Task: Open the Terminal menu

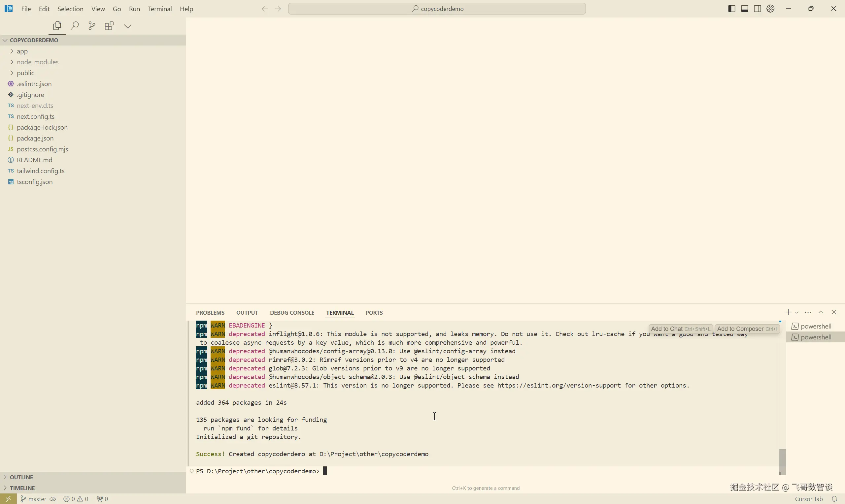Action: click(160, 9)
